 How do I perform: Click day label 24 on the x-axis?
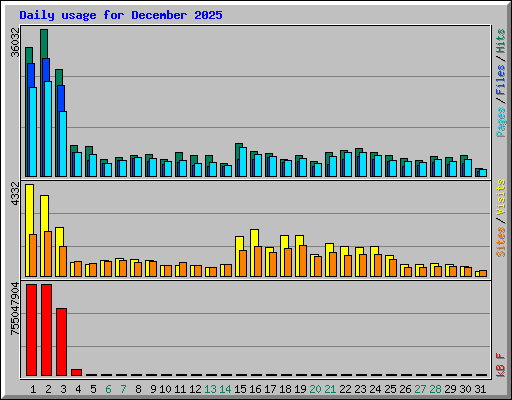(x=375, y=389)
